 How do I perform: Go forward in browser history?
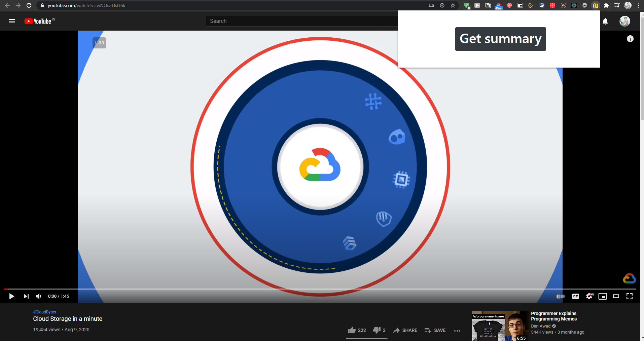coord(18,5)
